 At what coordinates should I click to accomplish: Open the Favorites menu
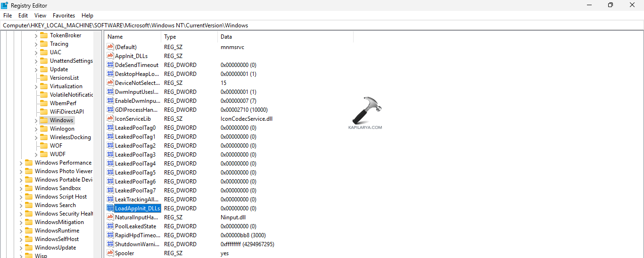click(x=64, y=16)
